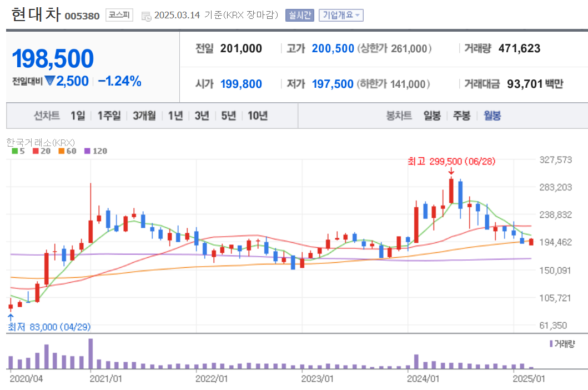The width and height of the screenshot is (588, 390).
Task: Click the 327,573 price axis label
Action: (x=556, y=160)
